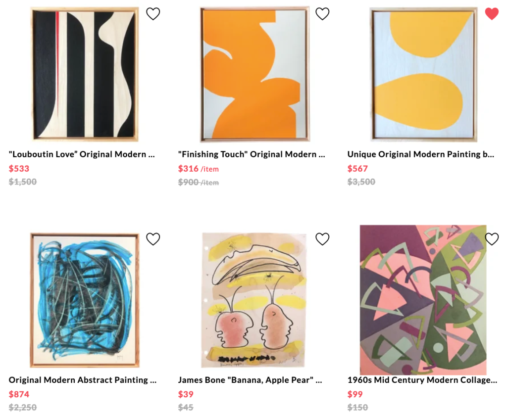Image resolution: width=507 pixels, height=420 pixels.
Task: Favorite the Finishing Touch painting heart icon
Action: tap(322, 14)
